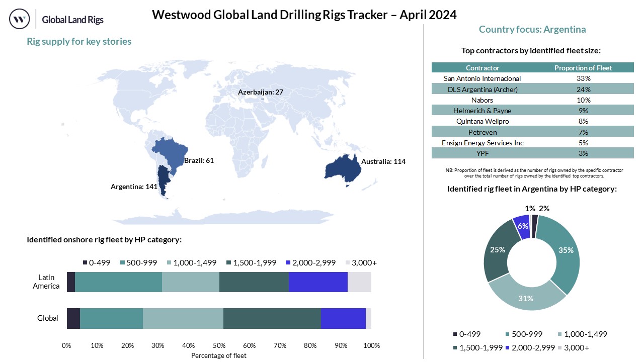Click the Westwood circular W logo
The image size is (644, 362).
20,20
